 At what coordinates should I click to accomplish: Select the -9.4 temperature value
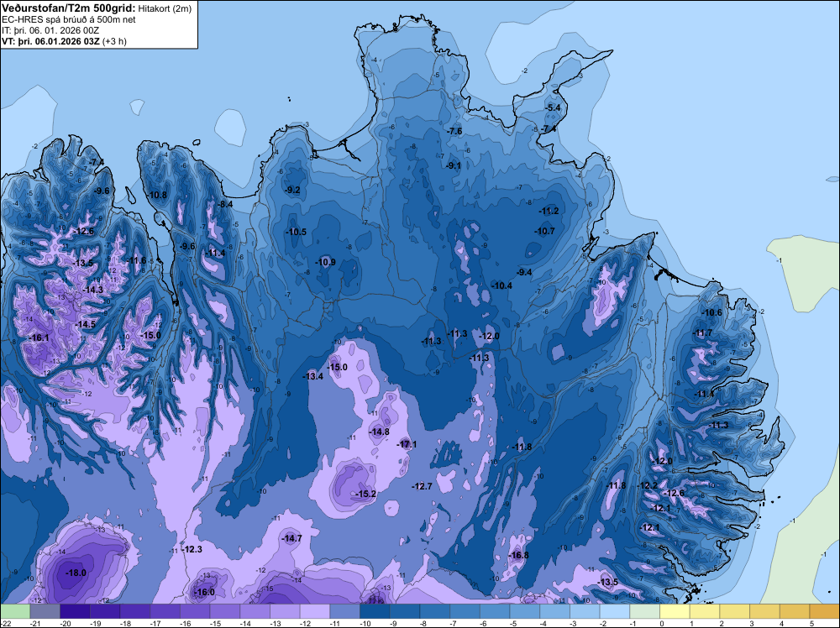pos(524,272)
